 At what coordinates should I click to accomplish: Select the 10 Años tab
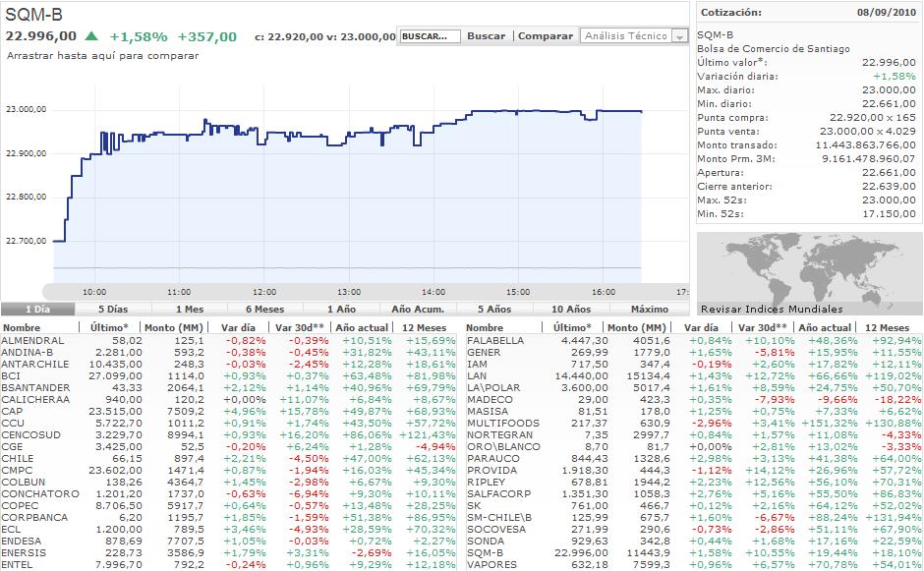tap(570, 309)
